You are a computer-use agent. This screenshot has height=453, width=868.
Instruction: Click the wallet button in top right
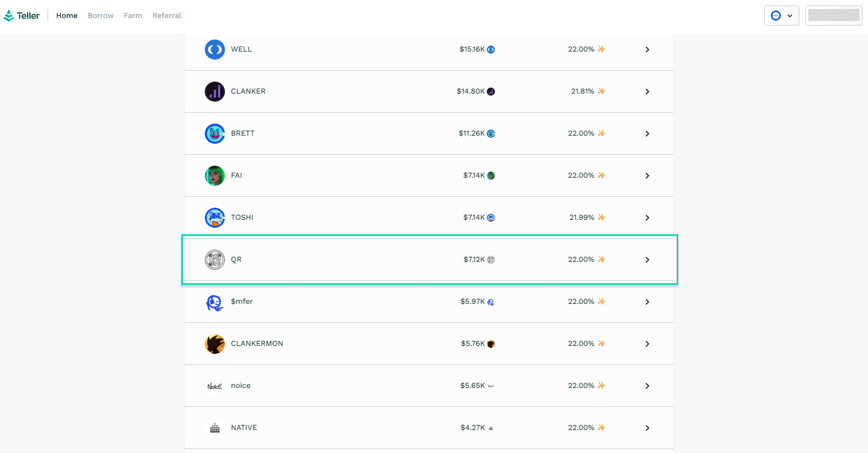pos(833,16)
